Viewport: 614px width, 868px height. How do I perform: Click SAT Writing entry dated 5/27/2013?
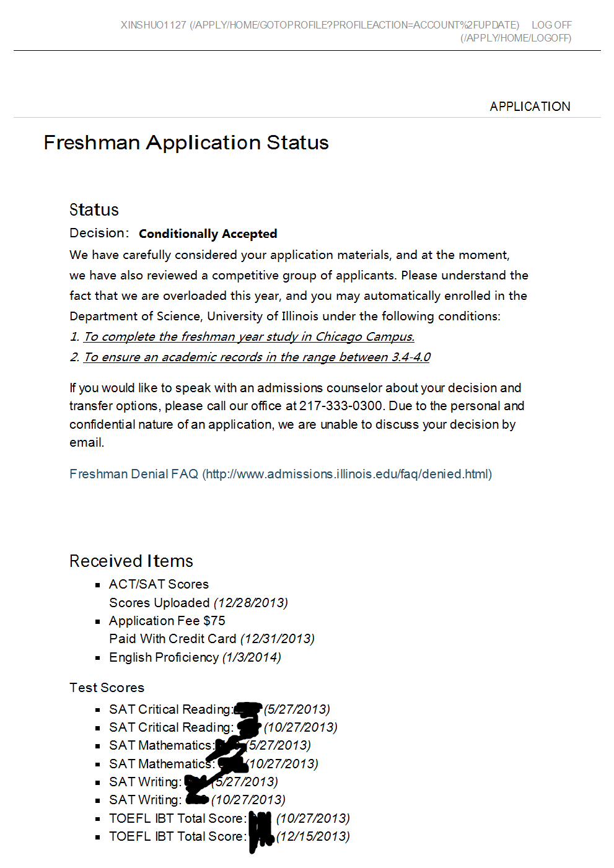146,782
